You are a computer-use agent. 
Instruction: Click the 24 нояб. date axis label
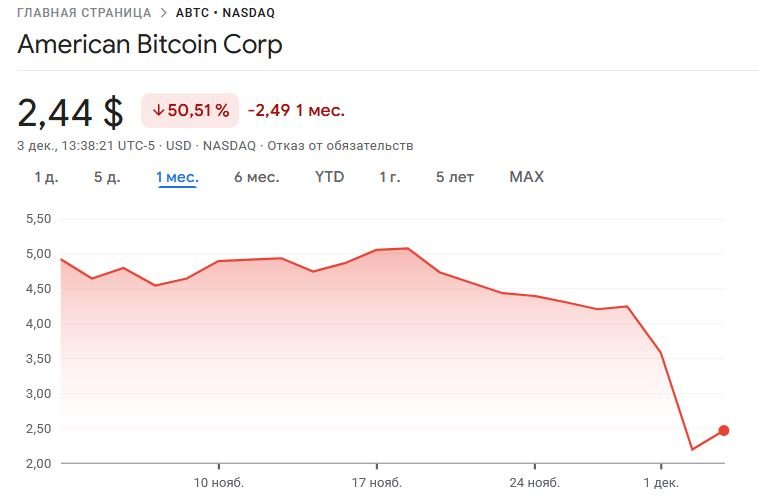pos(534,484)
